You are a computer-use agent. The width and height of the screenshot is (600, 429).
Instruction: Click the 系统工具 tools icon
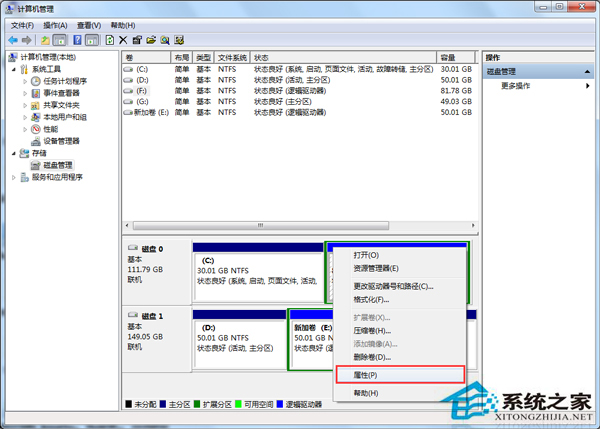click(x=24, y=69)
